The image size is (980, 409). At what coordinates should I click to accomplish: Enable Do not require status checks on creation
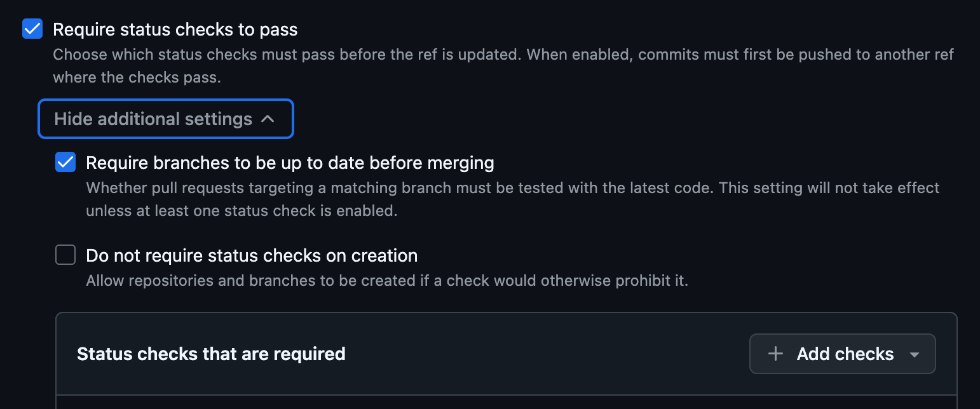tap(65, 255)
